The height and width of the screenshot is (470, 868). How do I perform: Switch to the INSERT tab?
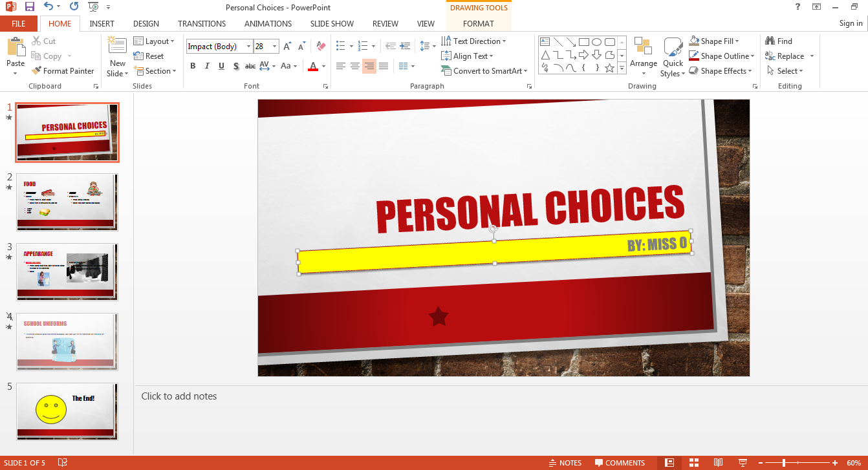pyautogui.click(x=102, y=23)
